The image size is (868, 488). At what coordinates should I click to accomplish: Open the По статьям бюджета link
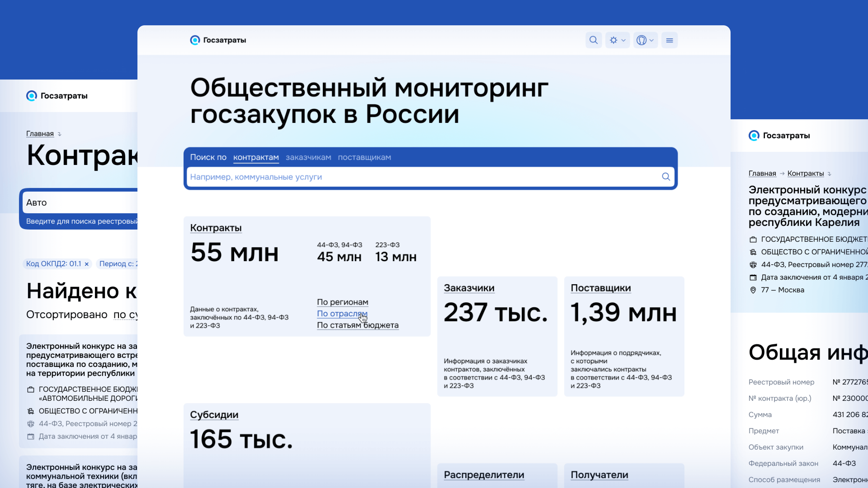click(x=358, y=325)
